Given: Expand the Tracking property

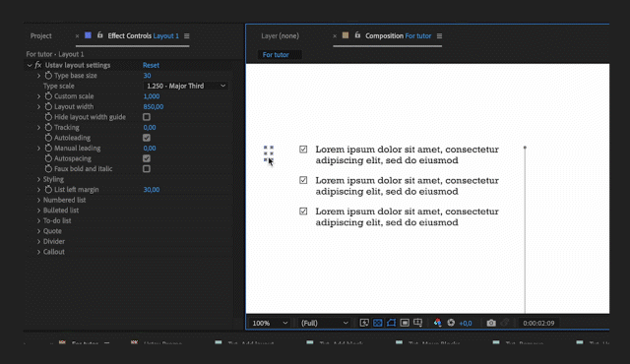Looking at the screenshot, I should tap(38, 127).
